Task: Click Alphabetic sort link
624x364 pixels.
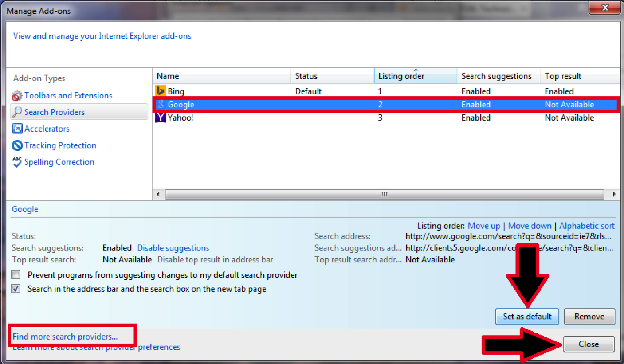Action: [x=587, y=226]
